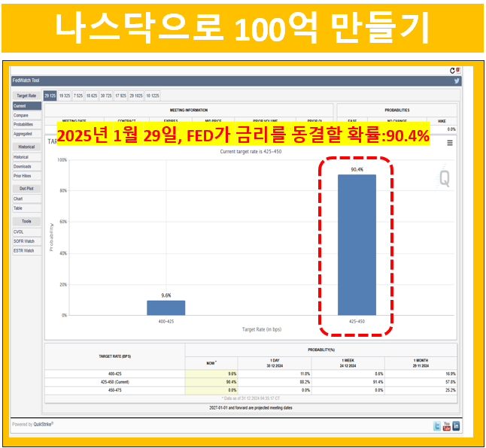Open the ESTR Watch tool
The height and width of the screenshot is (448, 486).
tap(27, 250)
